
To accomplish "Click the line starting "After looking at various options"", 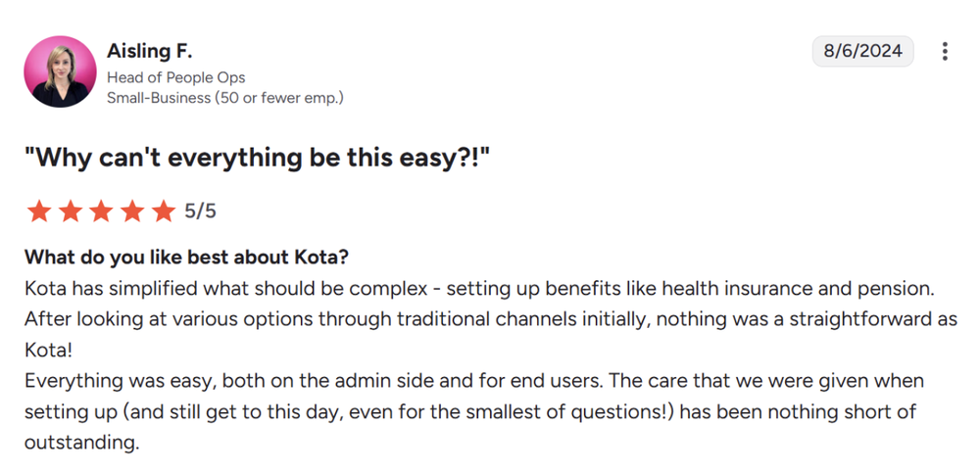I will [491, 320].
